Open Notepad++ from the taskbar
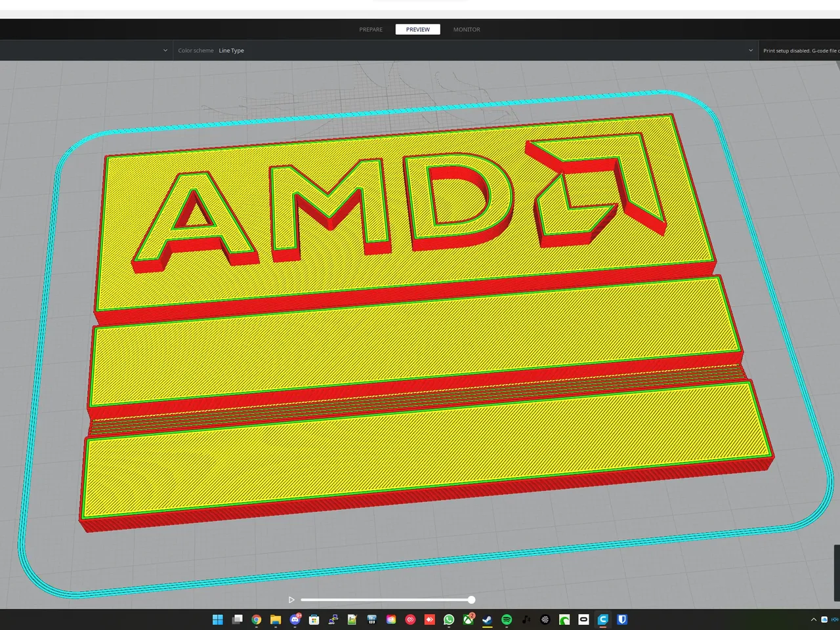840x630 pixels. (x=352, y=619)
